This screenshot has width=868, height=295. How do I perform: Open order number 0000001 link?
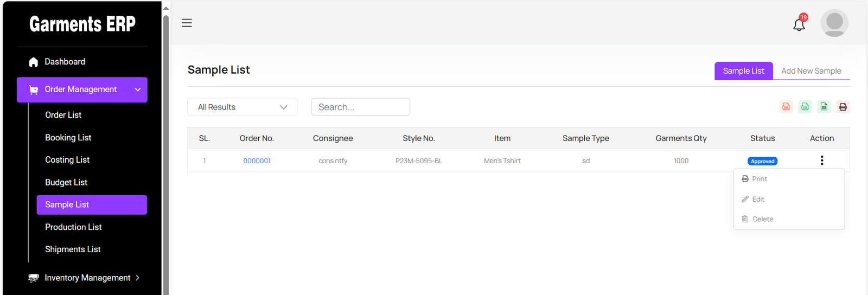(257, 161)
